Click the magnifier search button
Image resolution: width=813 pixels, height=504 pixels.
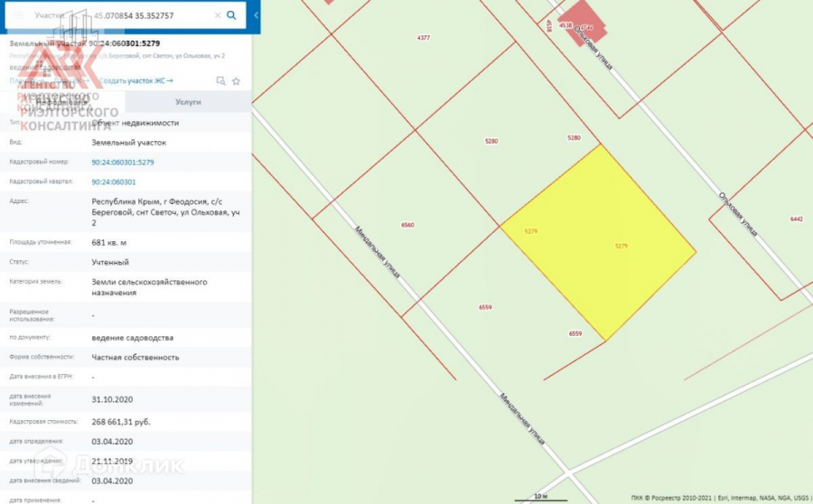[x=232, y=16]
